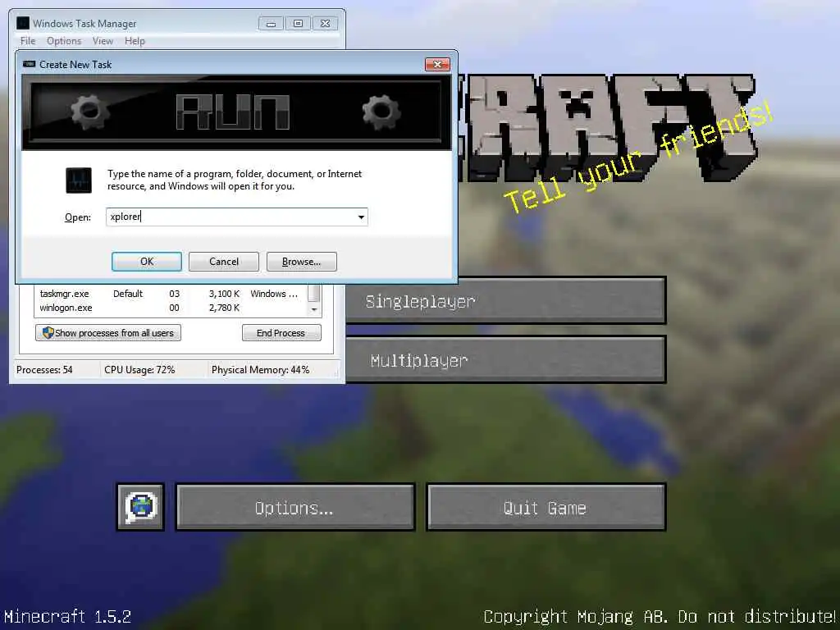Click the CPU Usage: 72% status

click(139, 370)
